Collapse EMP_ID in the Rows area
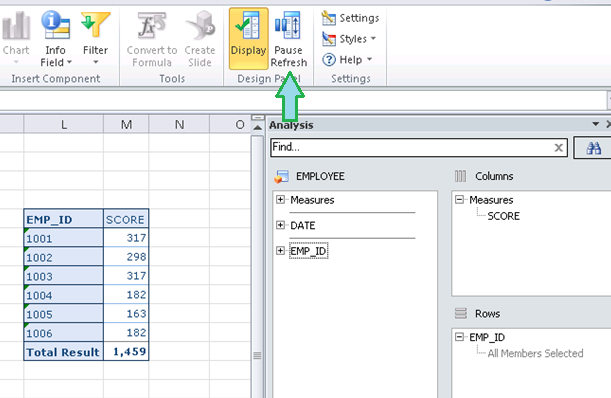 click(459, 336)
